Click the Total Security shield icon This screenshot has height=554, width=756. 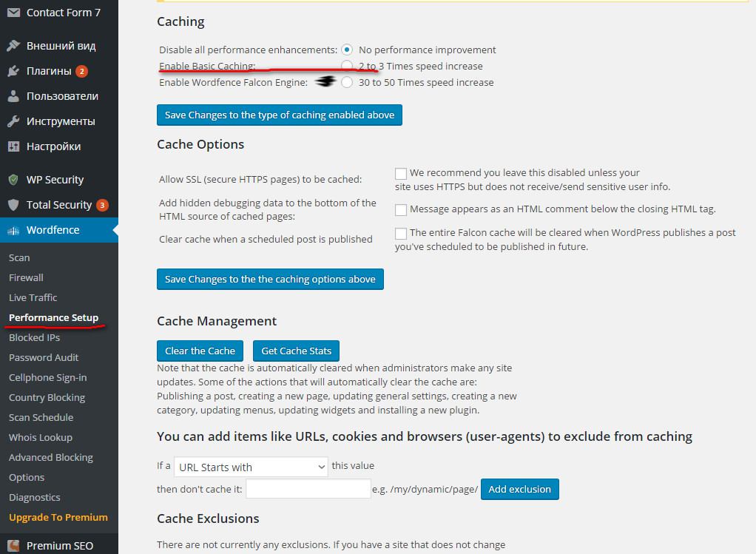(x=13, y=205)
